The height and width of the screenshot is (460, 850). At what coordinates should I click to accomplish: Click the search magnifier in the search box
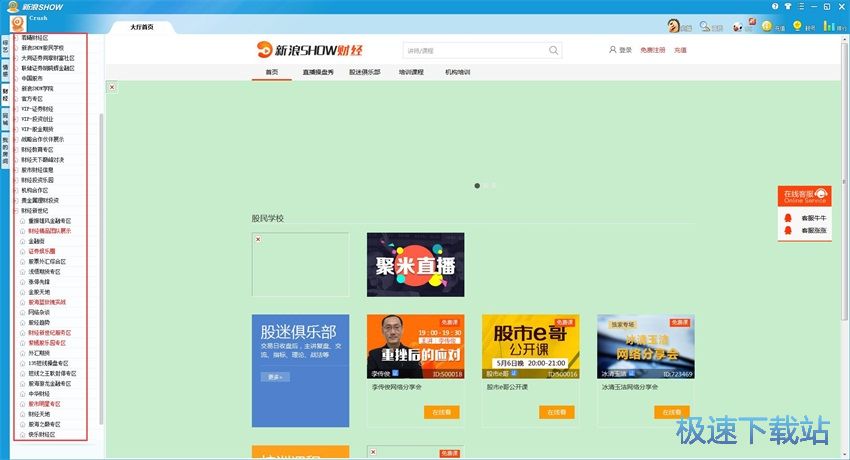pos(553,50)
